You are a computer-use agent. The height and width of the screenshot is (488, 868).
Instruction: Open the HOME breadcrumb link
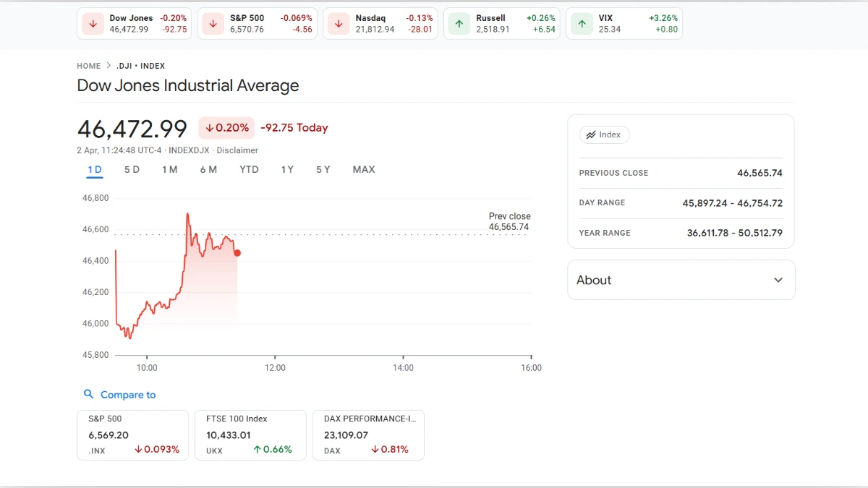coord(88,65)
